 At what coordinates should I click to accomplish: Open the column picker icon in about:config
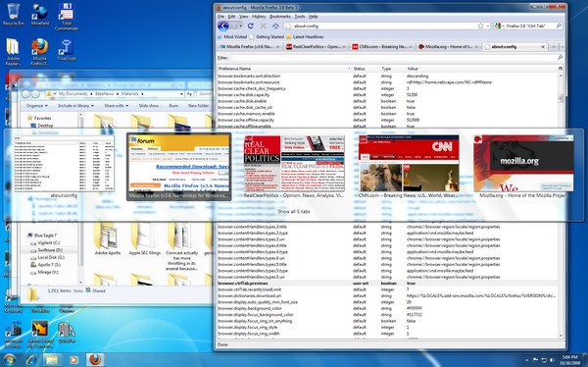tap(561, 69)
